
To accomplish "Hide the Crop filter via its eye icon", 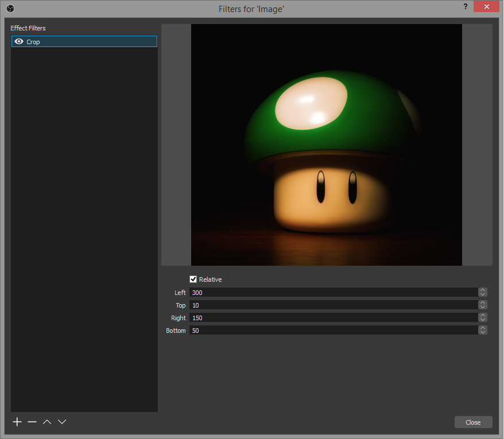I will 19,41.
